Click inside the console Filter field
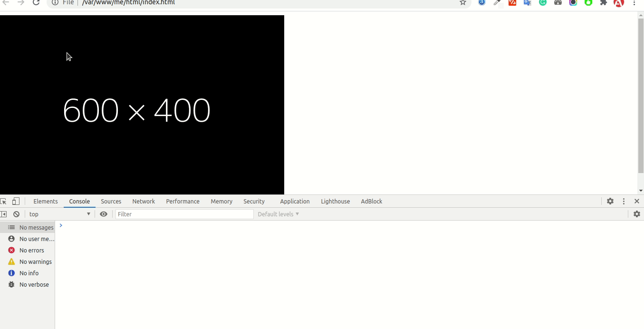Screen dimensions: 644x329 pyautogui.click(x=184, y=214)
